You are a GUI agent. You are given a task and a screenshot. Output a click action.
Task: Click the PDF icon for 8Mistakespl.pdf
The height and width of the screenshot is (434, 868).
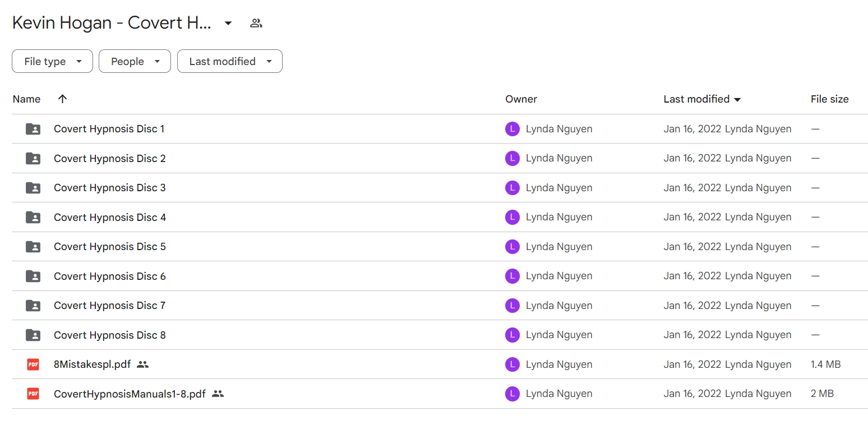33,364
